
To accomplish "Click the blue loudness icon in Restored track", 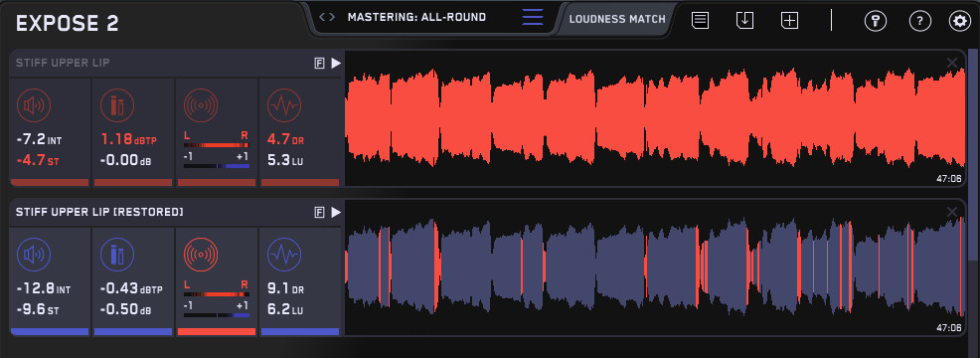I will [x=34, y=255].
